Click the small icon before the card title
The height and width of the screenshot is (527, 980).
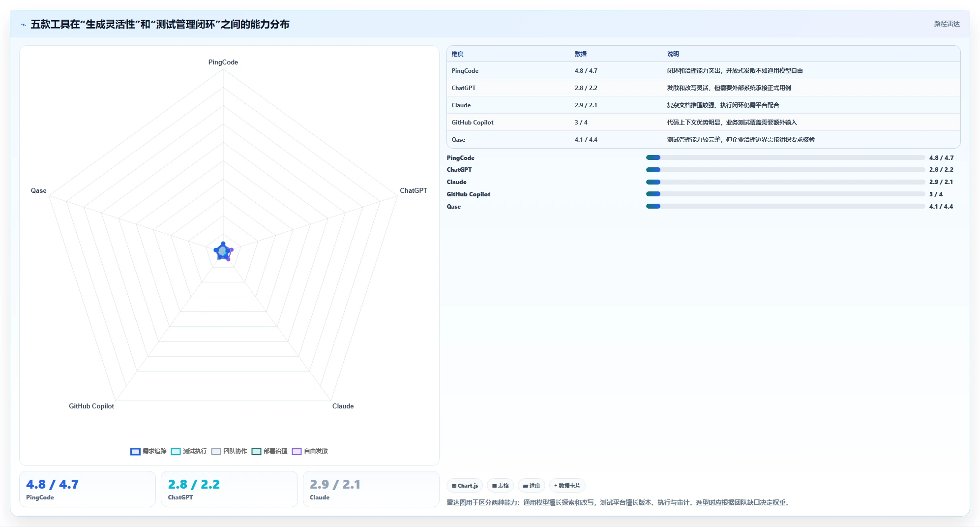click(23, 25)
